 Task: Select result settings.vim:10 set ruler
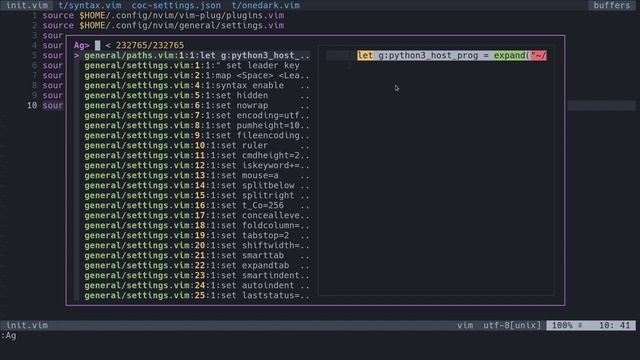[x=197, y=145]
